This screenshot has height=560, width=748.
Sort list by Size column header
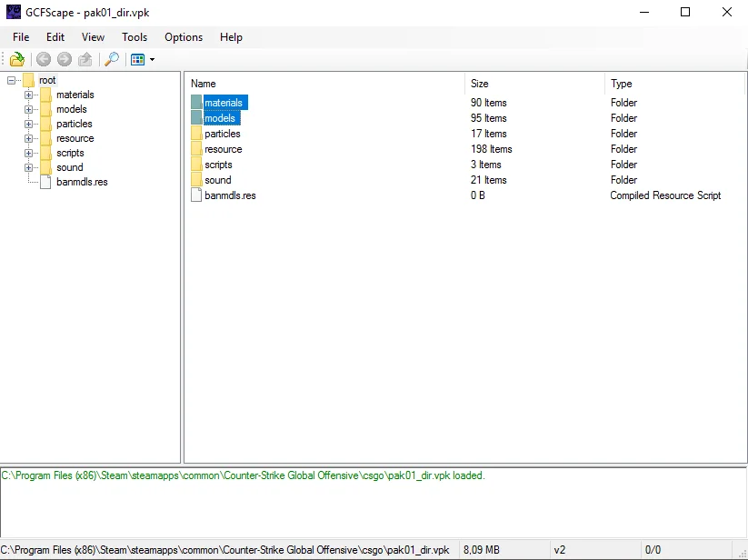pos(534,84)
